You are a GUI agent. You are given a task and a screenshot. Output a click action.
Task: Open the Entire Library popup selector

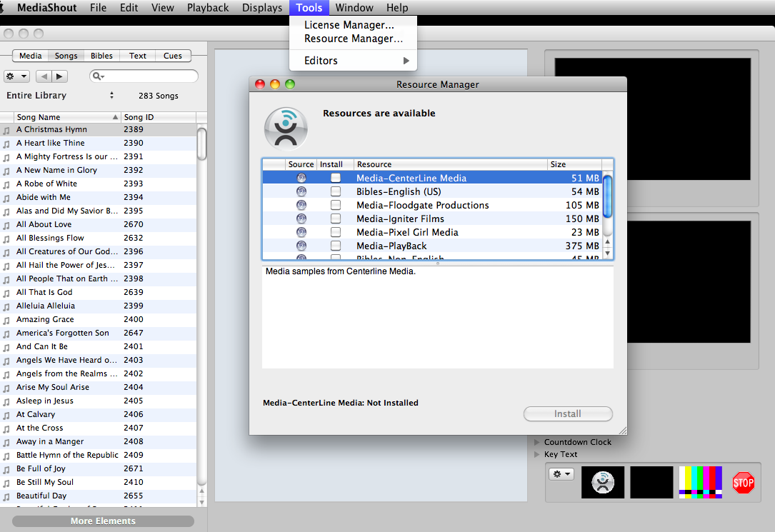[x=60, y=96]
